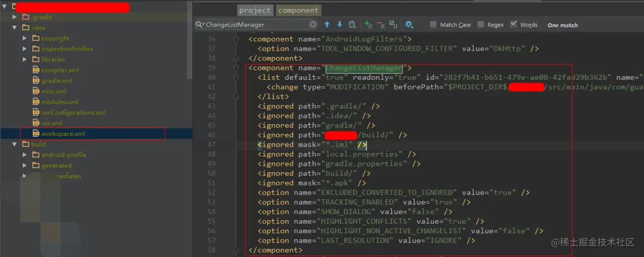The width and height of the screenshot is (644, 257).
Task: Click the One match status text
Action: click(562, 25)
